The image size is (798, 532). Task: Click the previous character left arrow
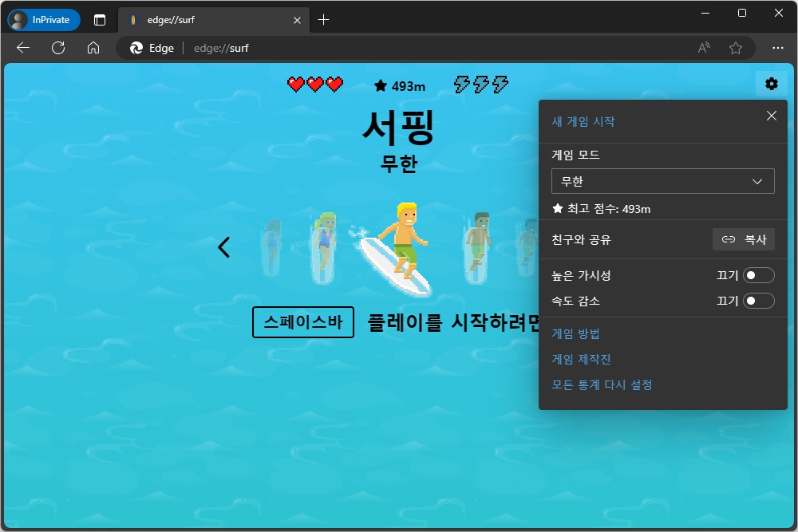[224, 248]
